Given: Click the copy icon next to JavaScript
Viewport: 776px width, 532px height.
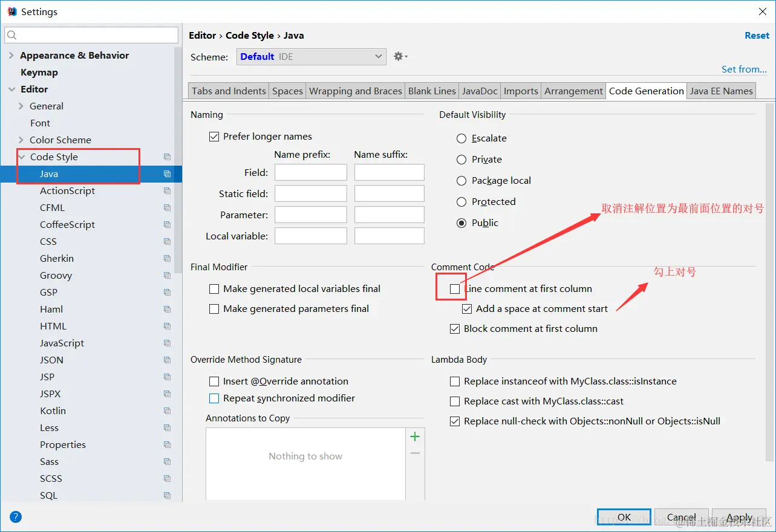Looking at the screenshot, I should [x=168, y=343].
